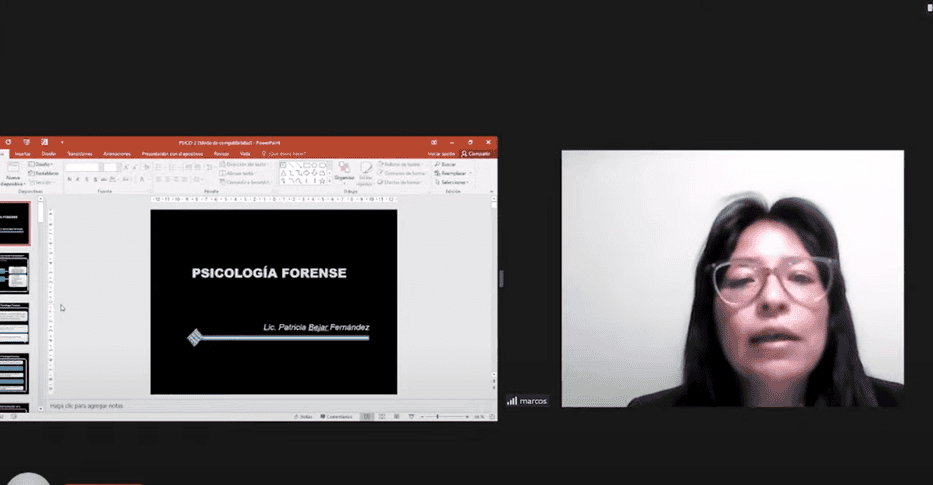Click the ribbon display options icon
This screenshot has height=485, width=933.
point(434,142)
